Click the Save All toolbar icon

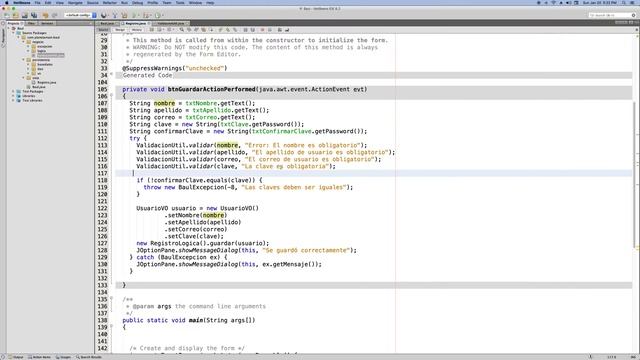(34, 15)
